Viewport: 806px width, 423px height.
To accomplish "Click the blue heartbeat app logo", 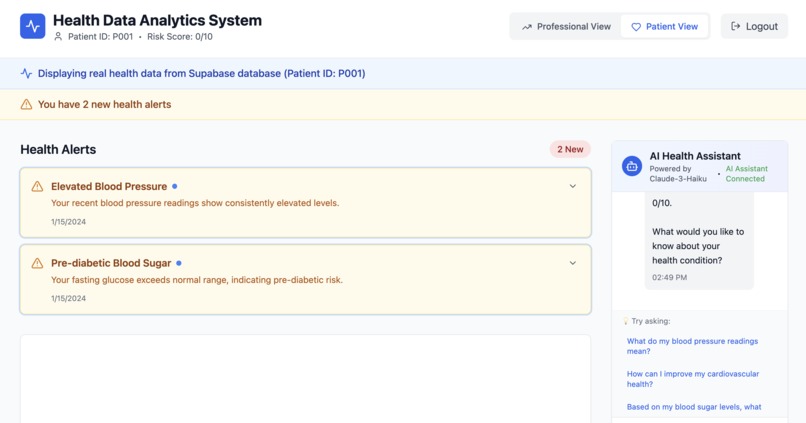I will (32, 26).
